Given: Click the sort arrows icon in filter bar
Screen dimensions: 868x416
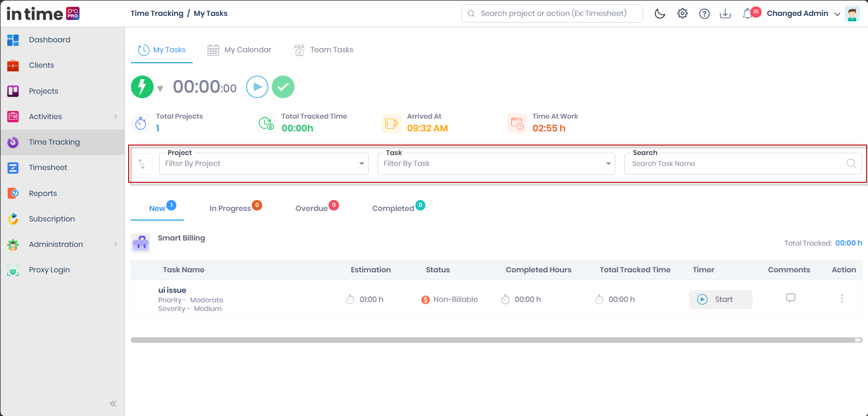Looking at the screenshot, I should 142,164.
